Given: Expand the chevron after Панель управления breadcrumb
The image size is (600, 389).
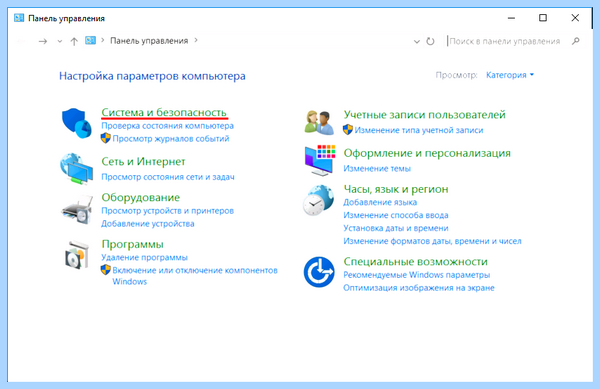Looking at the screenshot, I should pos(196,40).
